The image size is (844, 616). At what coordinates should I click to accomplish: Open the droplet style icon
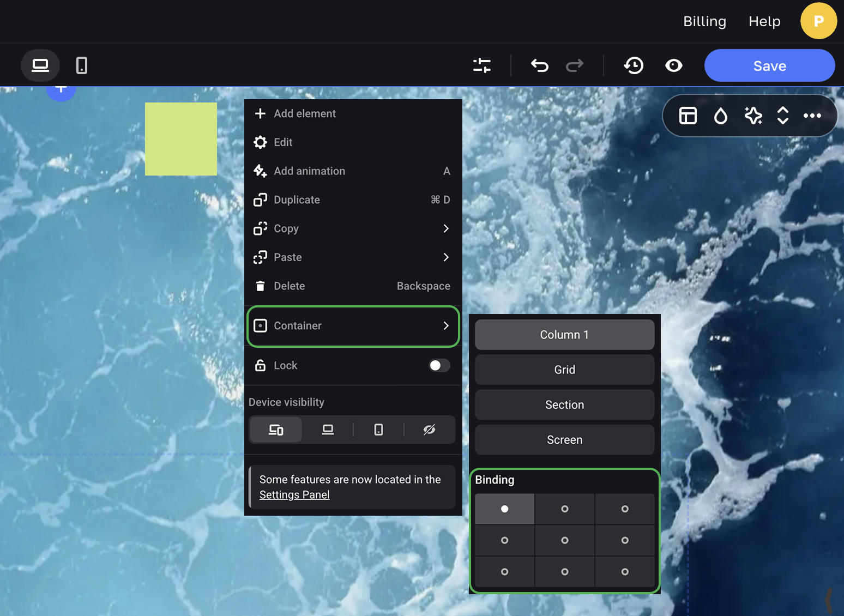click(720, 116)
